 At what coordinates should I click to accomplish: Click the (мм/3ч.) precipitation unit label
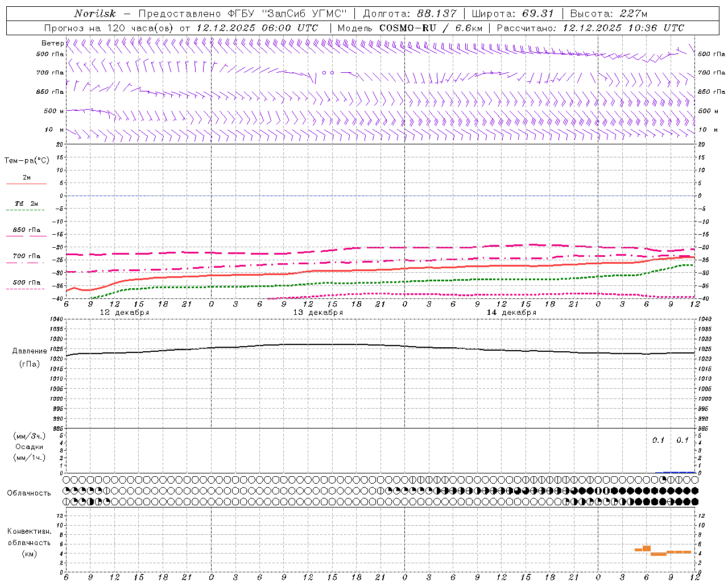pyautogui.click(x=30, y=436)
